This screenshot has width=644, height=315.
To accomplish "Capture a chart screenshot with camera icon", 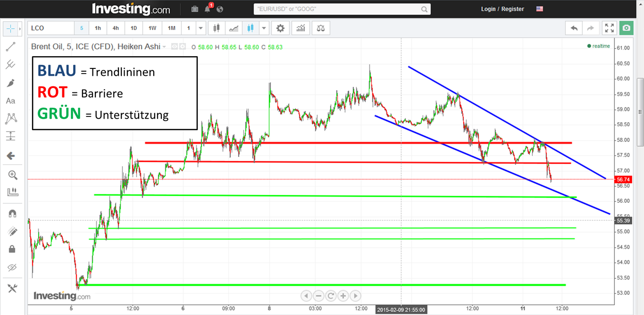I will [626, 28].
